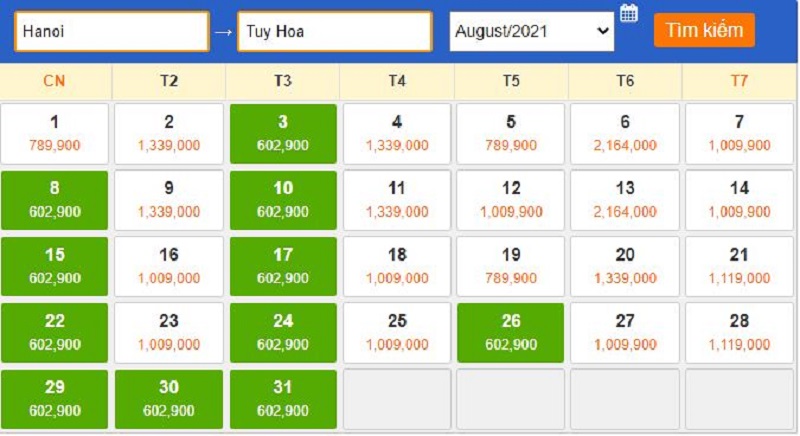
Task: Select August 2 priced 1,339,000
Action: point(169,134)
